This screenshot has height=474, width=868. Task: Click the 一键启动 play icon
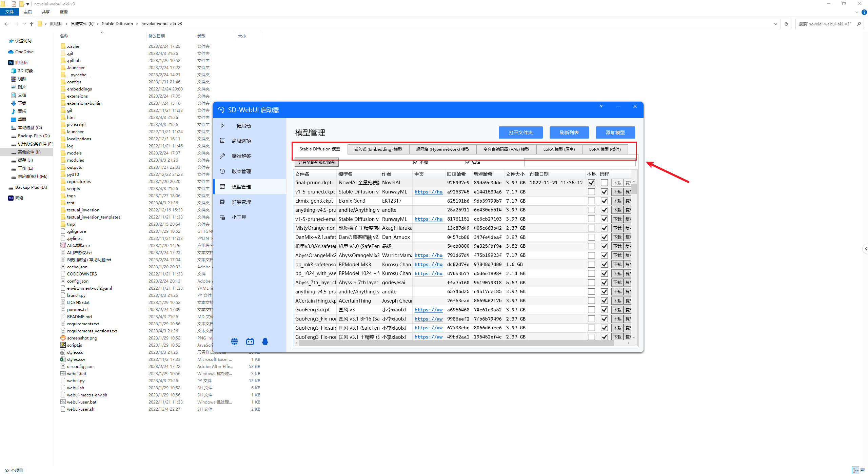coord(222,126)
